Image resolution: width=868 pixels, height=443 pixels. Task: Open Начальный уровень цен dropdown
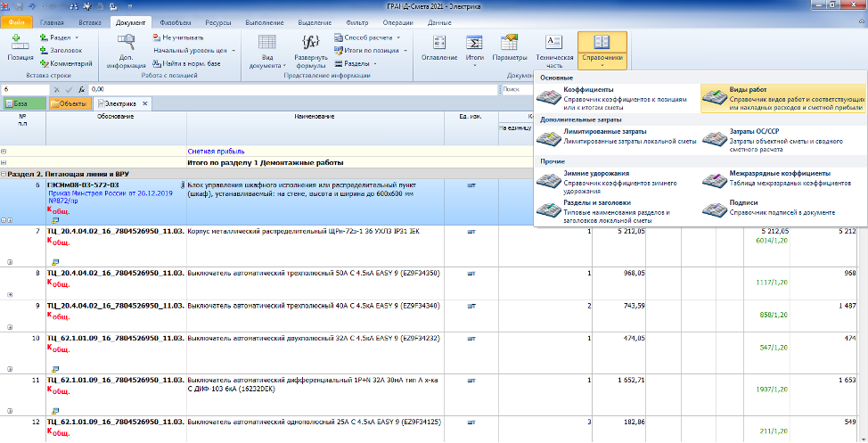tap(193, 51)
